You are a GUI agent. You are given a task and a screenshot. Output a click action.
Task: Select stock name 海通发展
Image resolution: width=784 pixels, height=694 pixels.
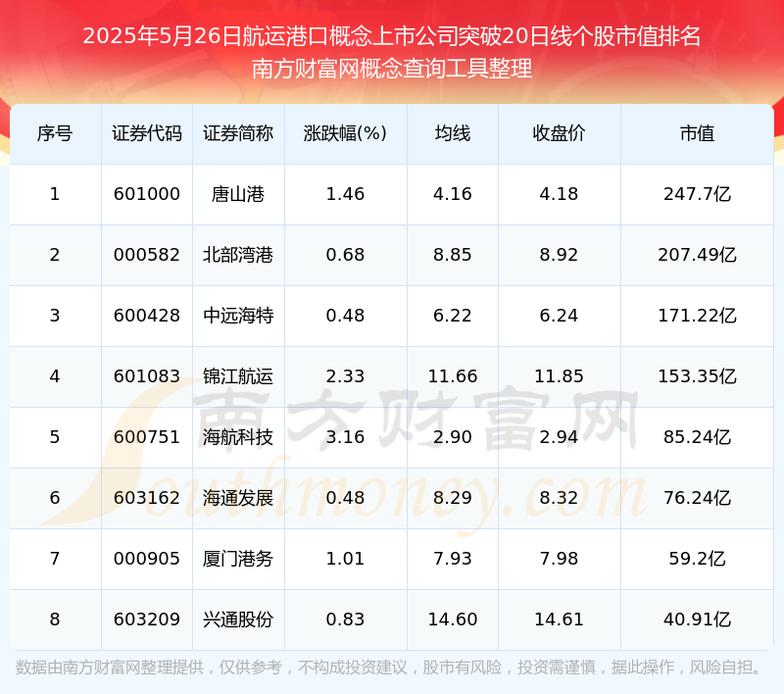pyautogui.click(x=238, y=498)
